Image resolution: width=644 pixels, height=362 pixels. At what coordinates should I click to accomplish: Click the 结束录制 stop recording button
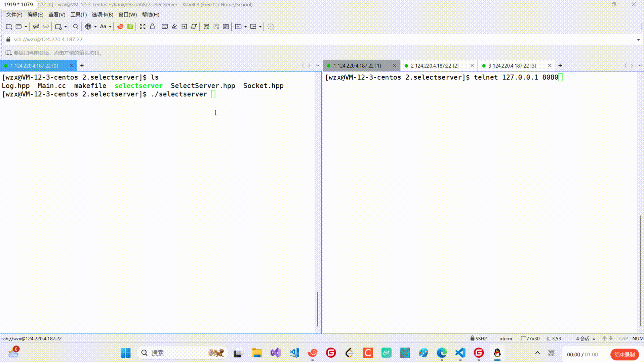pyautogui.click(x=624, y=354)
